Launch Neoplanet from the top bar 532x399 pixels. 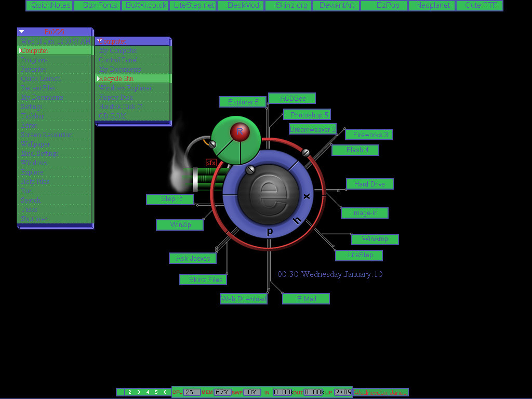[x=432, y=5]
